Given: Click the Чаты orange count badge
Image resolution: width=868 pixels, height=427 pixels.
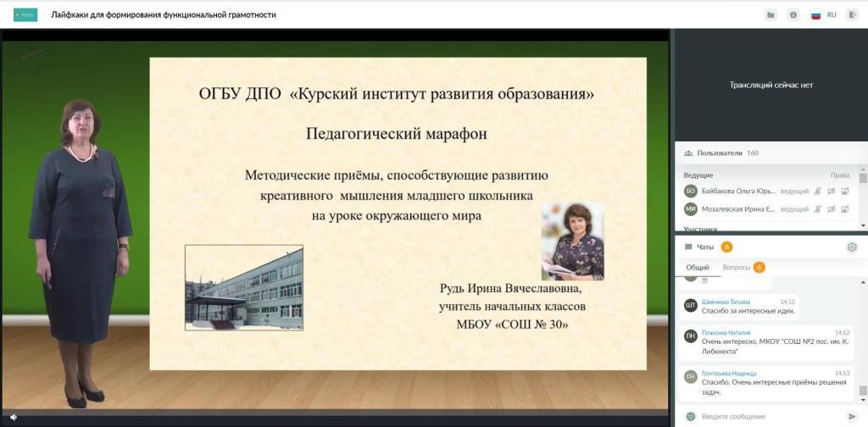Looking at the screenshot, I should tap(726, 247).
